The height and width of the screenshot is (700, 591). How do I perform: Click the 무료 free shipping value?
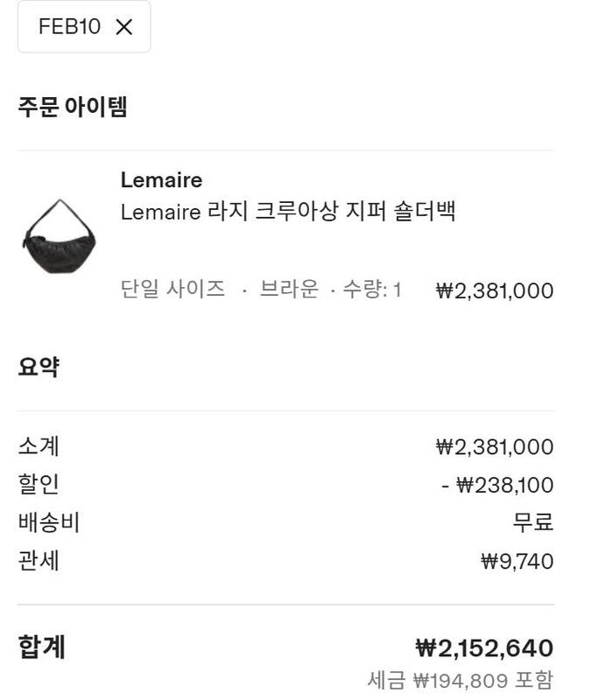532,523
